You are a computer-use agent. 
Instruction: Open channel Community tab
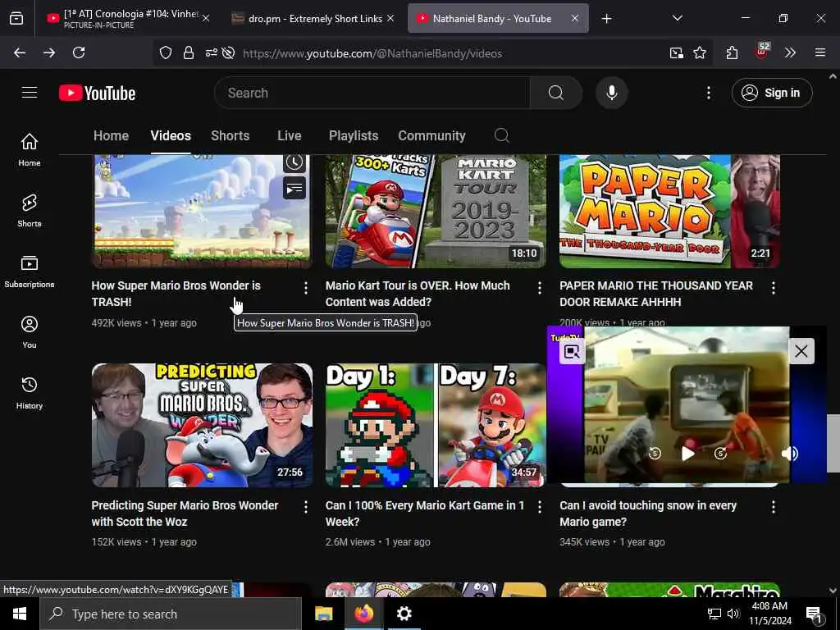pos(431,135)
